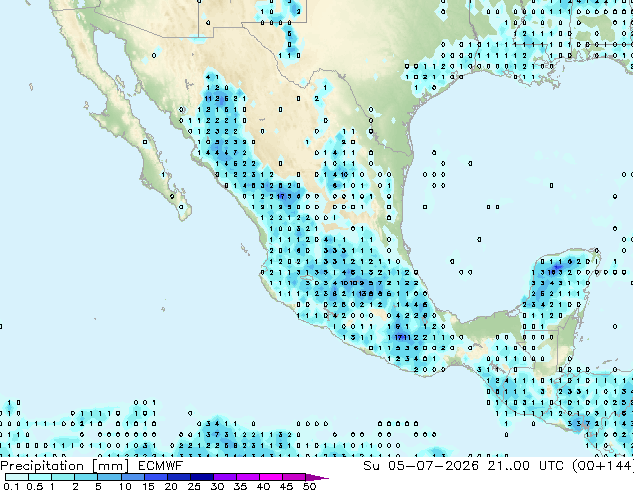
Task: Choose the 20–25 mm legend color swatch
Action: tap(179, 477)
